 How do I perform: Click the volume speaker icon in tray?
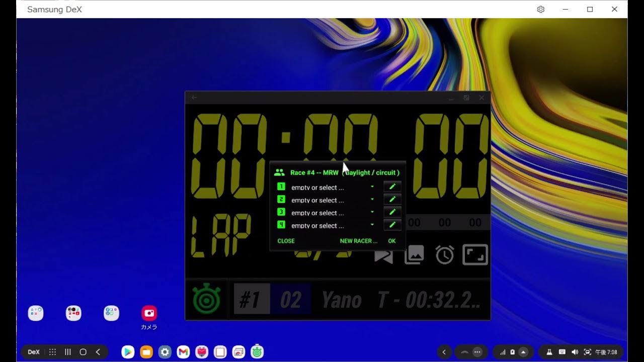pyautogui.click(x=575, y=352)
